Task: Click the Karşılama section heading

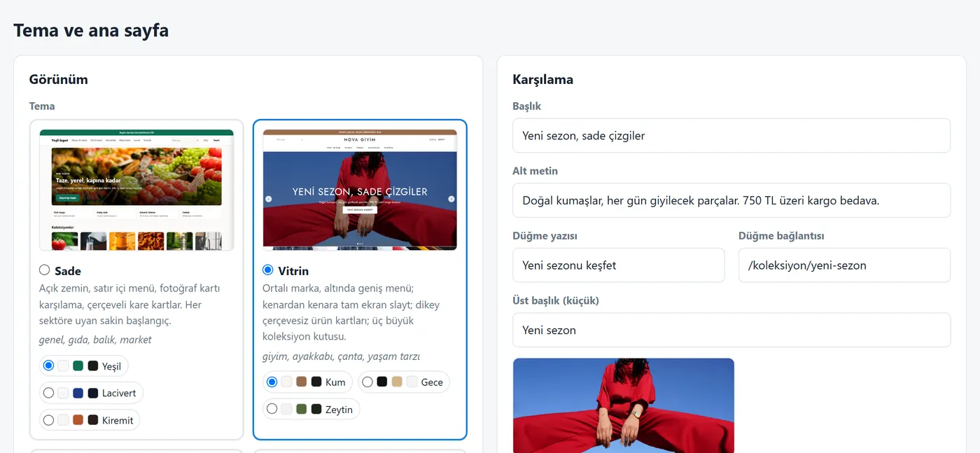Action: (543, 79)
